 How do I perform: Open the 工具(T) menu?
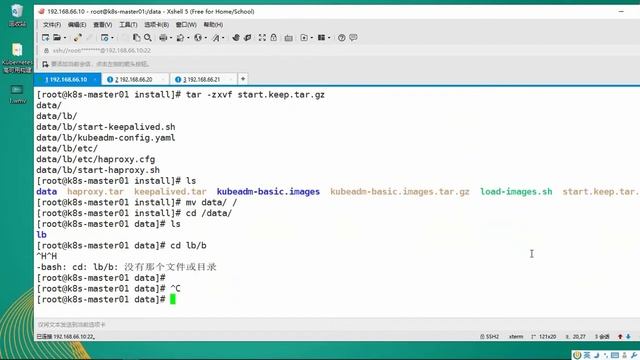tap(128, 24)
